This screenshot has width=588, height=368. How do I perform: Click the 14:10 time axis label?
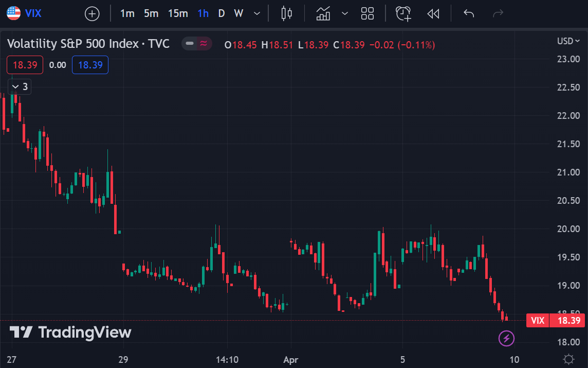[x=227, y=360]
